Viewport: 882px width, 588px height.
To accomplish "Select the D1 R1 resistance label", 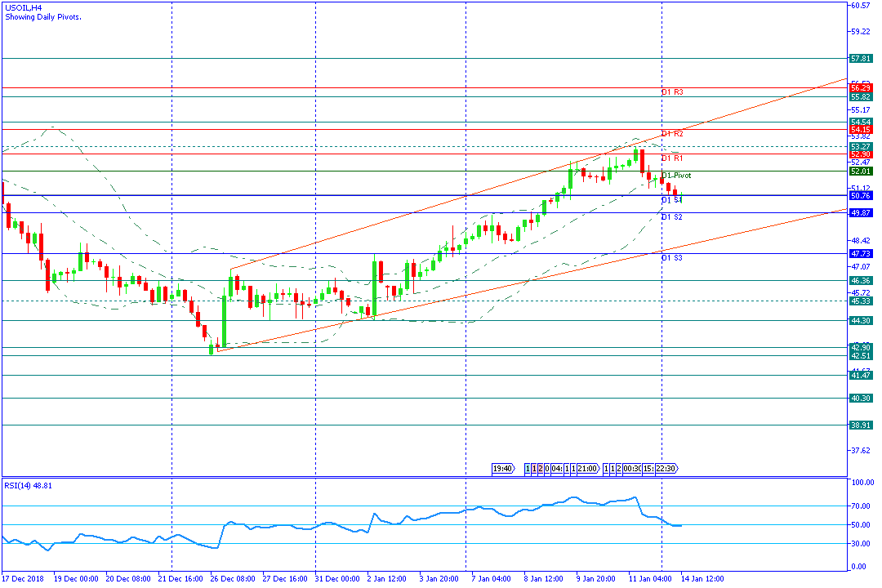I will point(672,158).
